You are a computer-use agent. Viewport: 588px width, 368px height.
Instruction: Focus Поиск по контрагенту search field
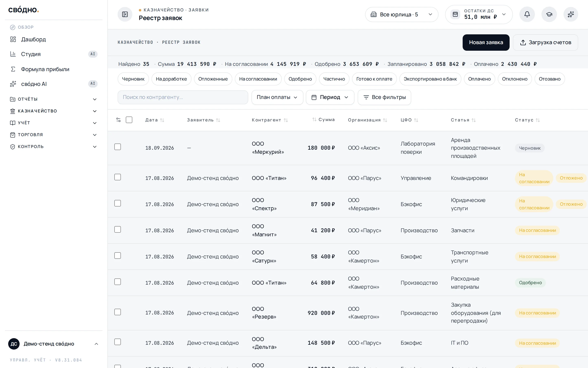pos(183,97)
